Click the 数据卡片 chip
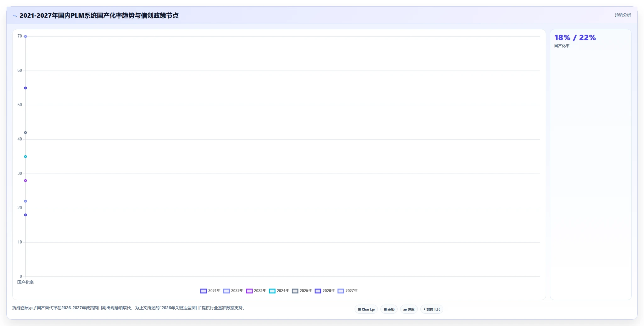The image size is (644, 326). [x=432, y=309]
